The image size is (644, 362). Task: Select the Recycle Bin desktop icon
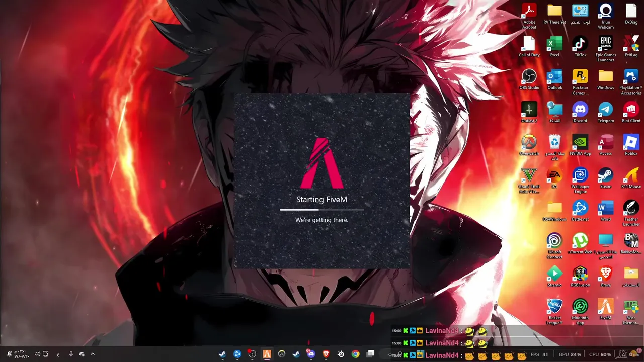coord(554,147)
